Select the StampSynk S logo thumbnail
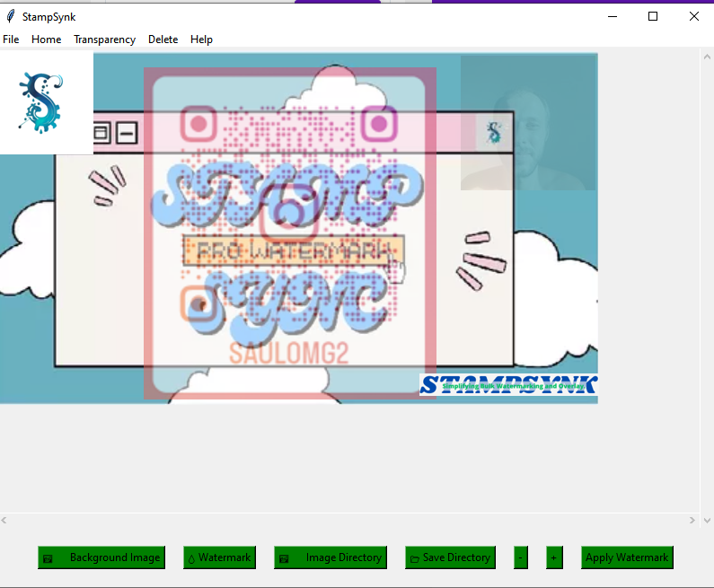The height and width of the screenshot is (588, 714). (47, 102)
